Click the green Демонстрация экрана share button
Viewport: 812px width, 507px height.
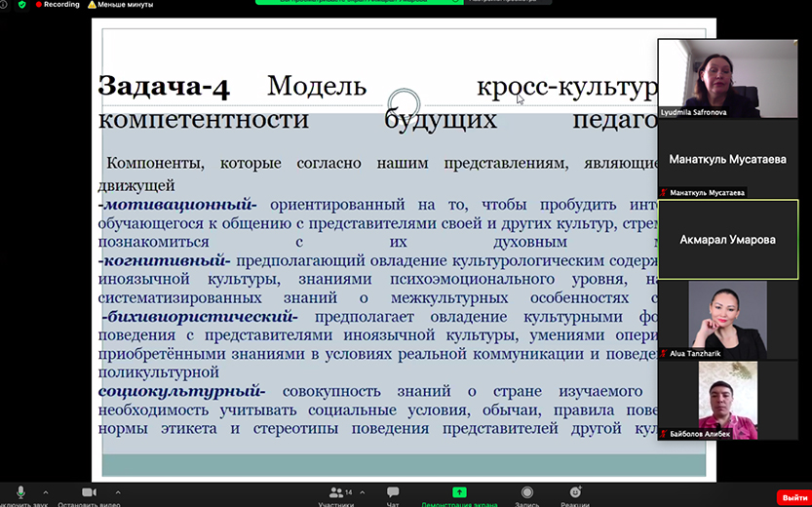pos(459,495)
